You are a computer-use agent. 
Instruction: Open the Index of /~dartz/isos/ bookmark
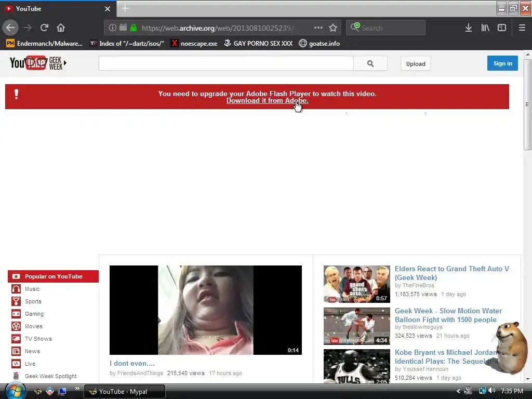point(127,44)
